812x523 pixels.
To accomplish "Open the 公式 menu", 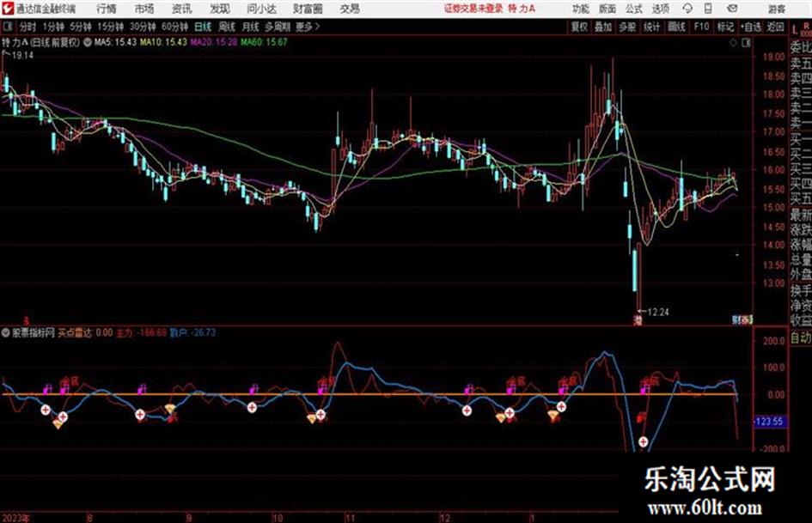I will coord(634,9).
